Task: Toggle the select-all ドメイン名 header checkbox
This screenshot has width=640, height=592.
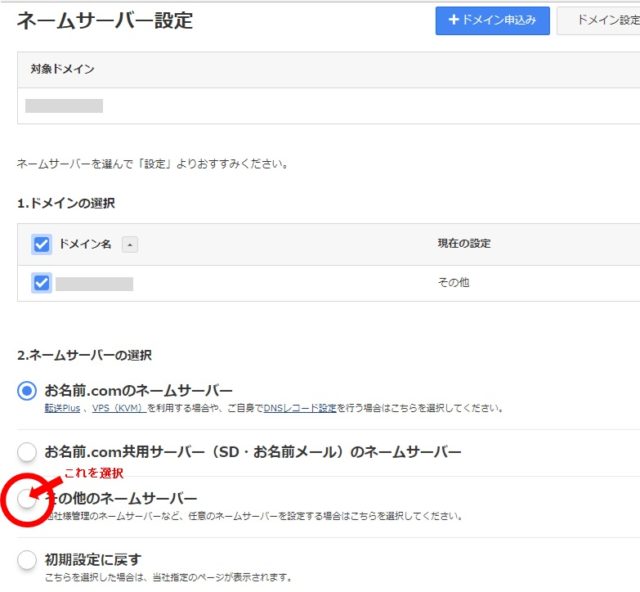Action: 41,244
